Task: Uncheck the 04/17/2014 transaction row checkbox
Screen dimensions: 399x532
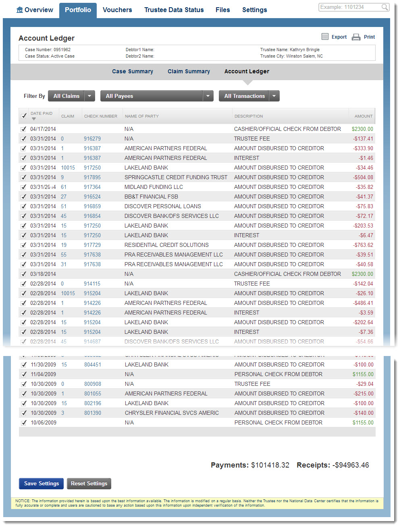Action: [24, 129]
